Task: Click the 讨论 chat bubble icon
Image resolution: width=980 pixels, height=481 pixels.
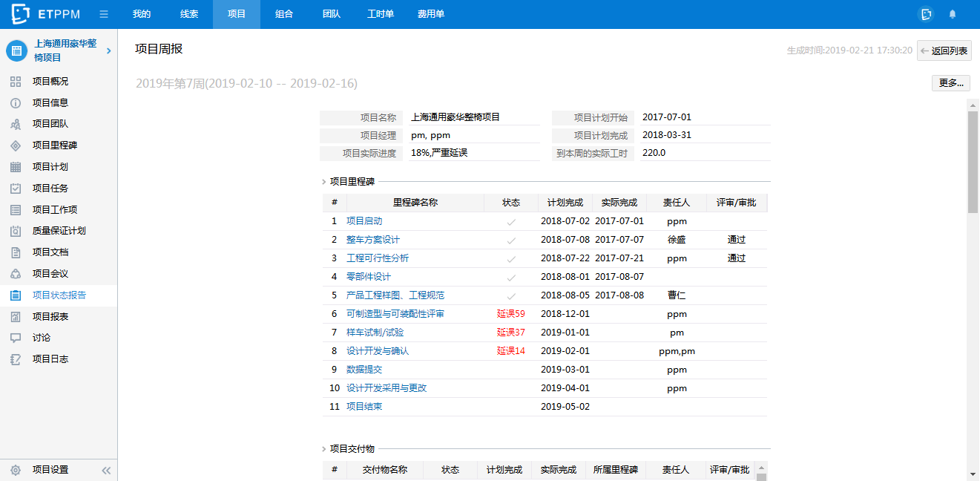Action: click(x=16, y=338)
